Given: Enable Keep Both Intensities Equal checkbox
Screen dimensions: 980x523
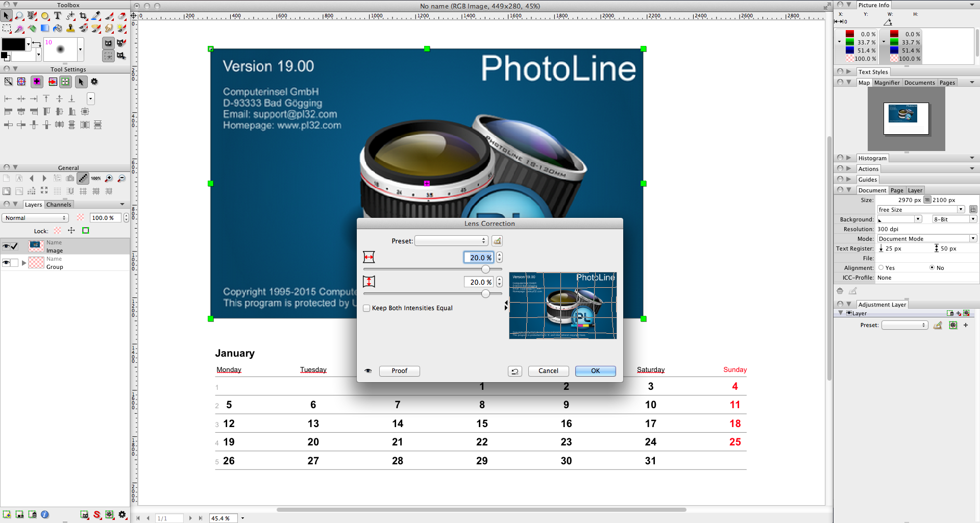Looking at the screenshot, I should click(366, 308).
